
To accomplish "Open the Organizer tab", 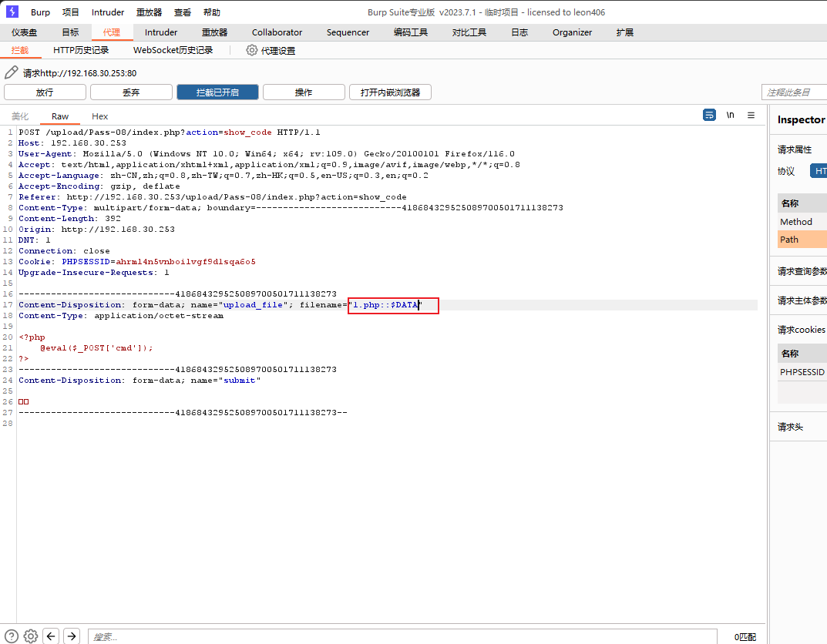I will pos(572,32).
